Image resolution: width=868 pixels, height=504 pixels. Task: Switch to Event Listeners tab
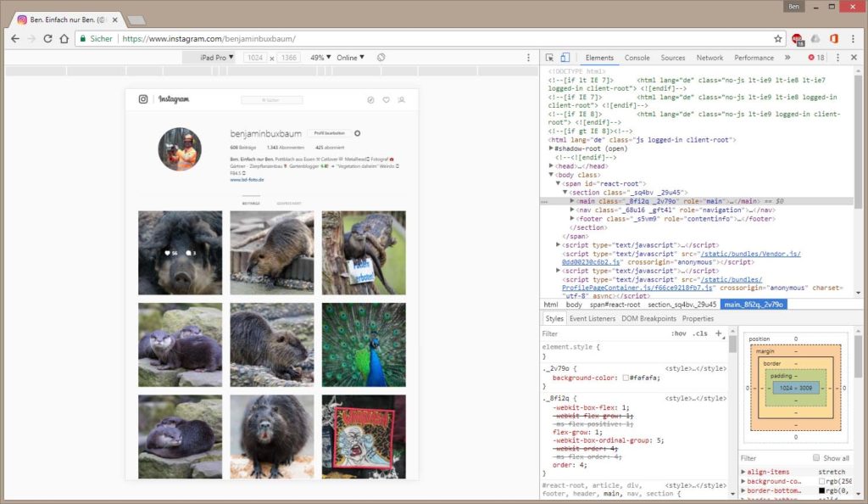tap(593, 318)
